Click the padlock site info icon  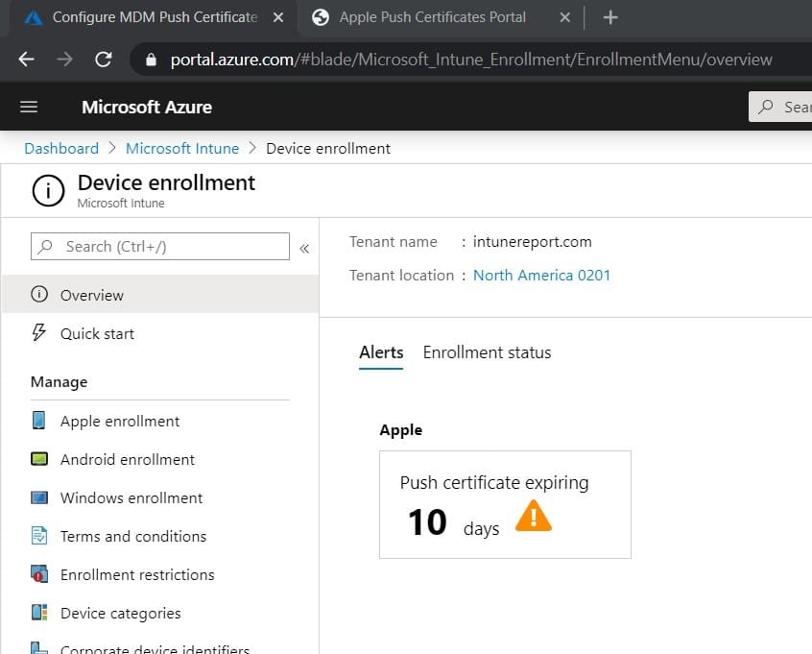[x=151, y=60]
